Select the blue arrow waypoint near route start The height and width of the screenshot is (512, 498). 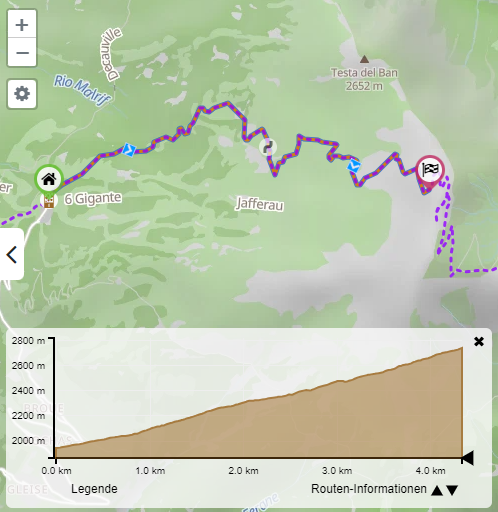point(129,149)
